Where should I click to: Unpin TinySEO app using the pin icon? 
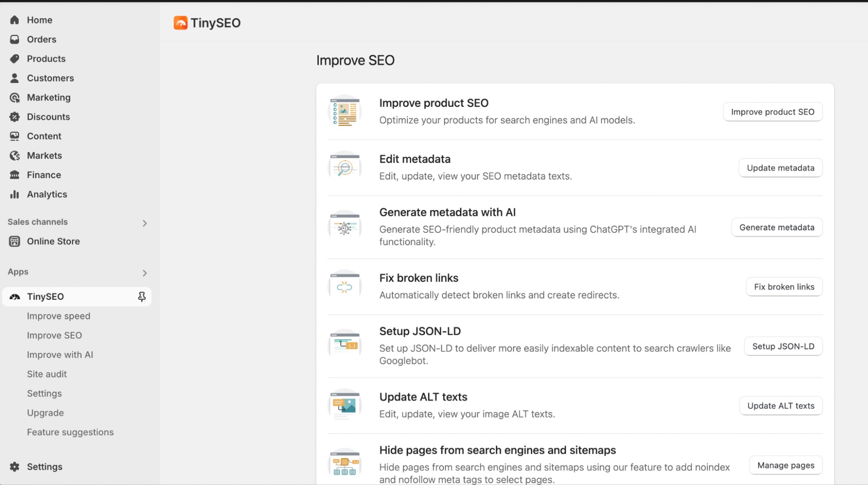[x=142, y=297]
